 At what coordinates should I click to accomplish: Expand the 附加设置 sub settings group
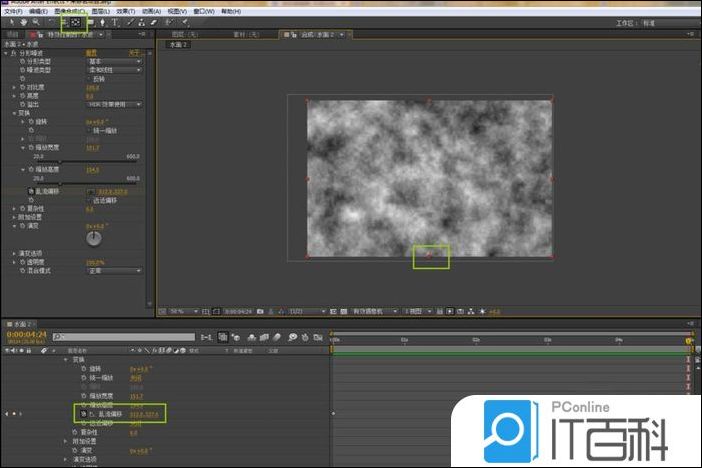pyautogui.click(x=14, y=217)
